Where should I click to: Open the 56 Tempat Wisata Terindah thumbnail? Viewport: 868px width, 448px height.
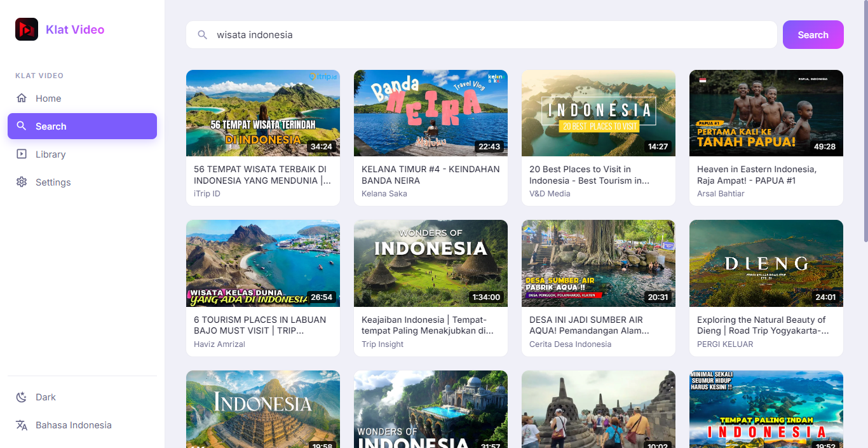(x=263, y=113)
